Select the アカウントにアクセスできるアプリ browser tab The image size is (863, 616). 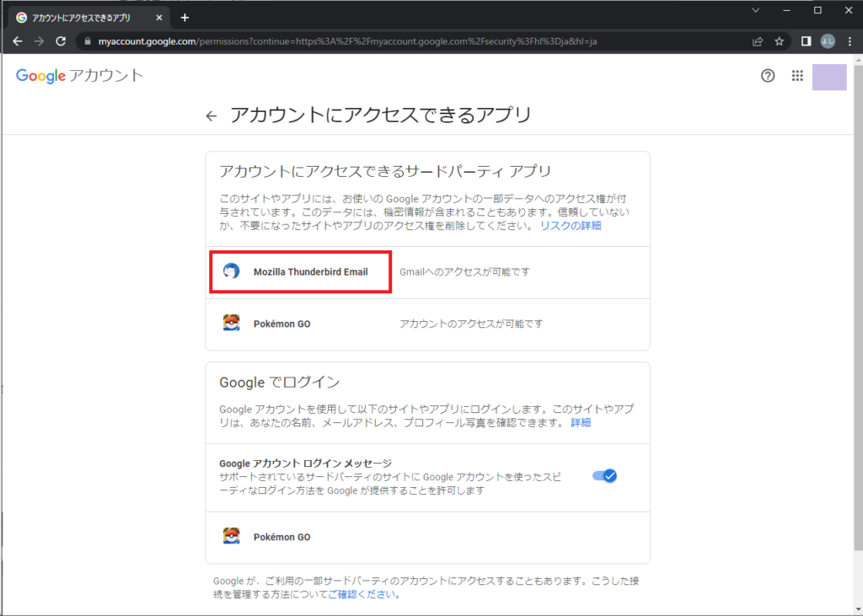84,15
